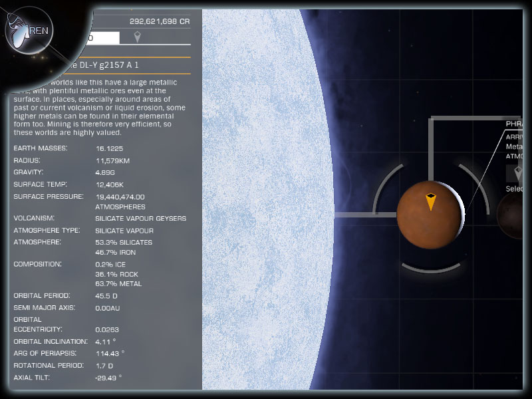Click the atmosphere type value Silicate Vapour
This screenshot has height=399, width=532.
(124, 231)
